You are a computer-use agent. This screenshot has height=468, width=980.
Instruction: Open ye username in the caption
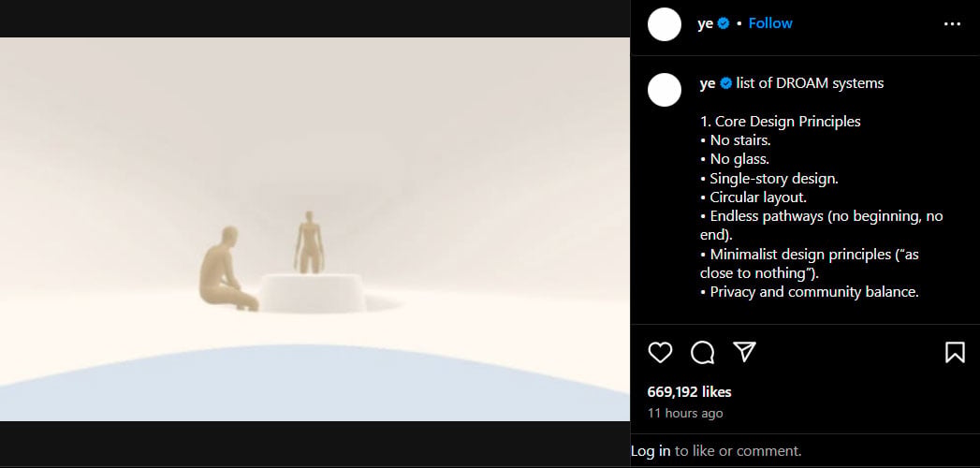coord(708,83)
